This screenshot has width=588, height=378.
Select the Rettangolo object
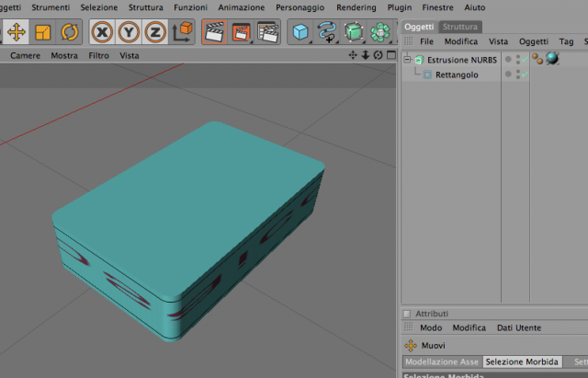pos(457,74)
